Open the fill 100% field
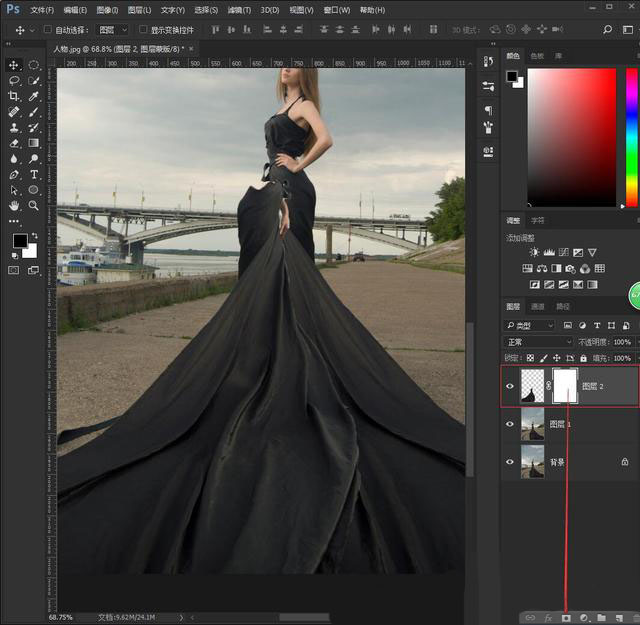Viewport: 640px width, 625px height. (622, 358)
